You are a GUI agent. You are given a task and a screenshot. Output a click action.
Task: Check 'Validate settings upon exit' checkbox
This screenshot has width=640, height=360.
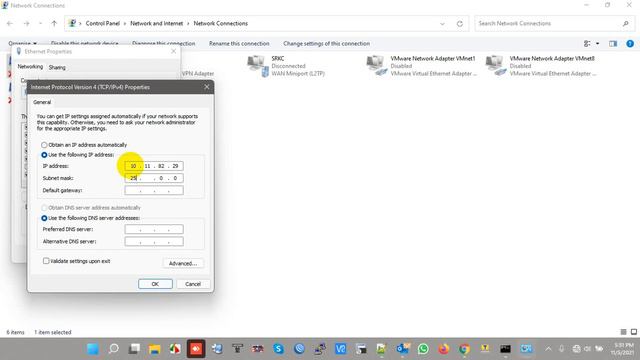point(46,261)
